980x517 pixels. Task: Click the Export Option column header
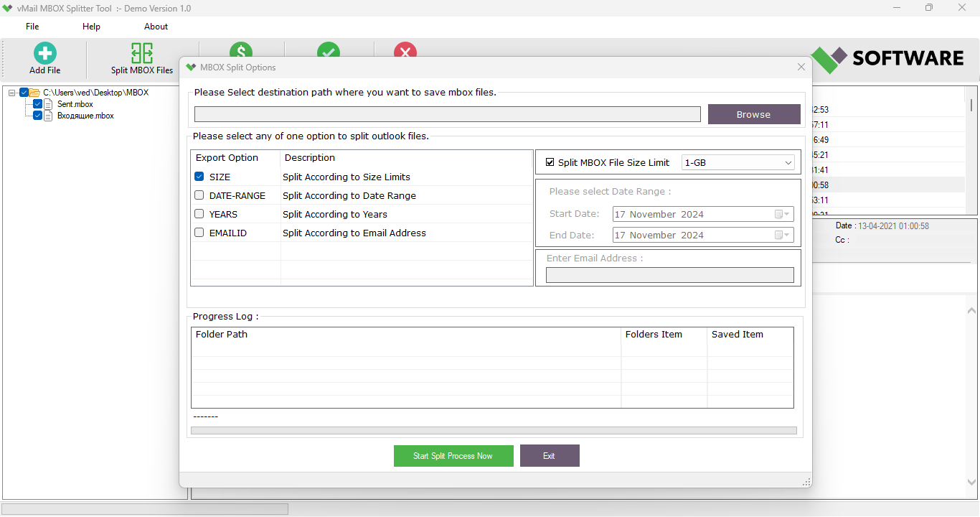click(x=227, y=158)
